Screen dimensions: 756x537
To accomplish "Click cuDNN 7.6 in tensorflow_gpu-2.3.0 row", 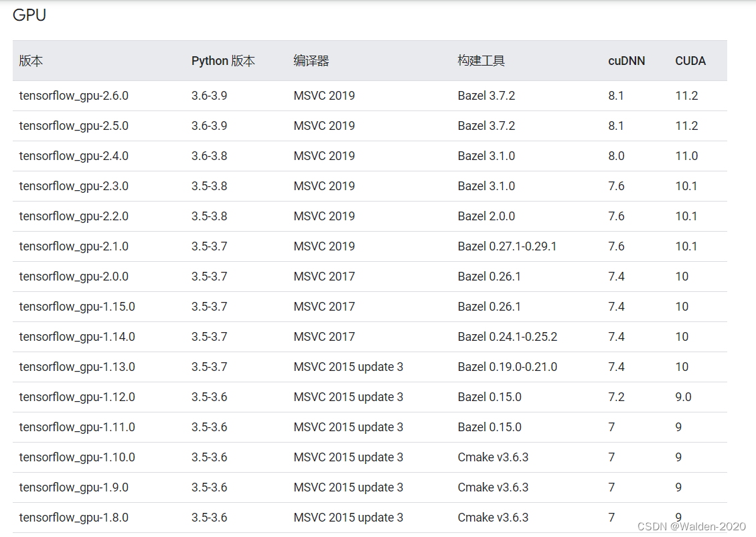I will pyautogui.click(x=616, y=186).
